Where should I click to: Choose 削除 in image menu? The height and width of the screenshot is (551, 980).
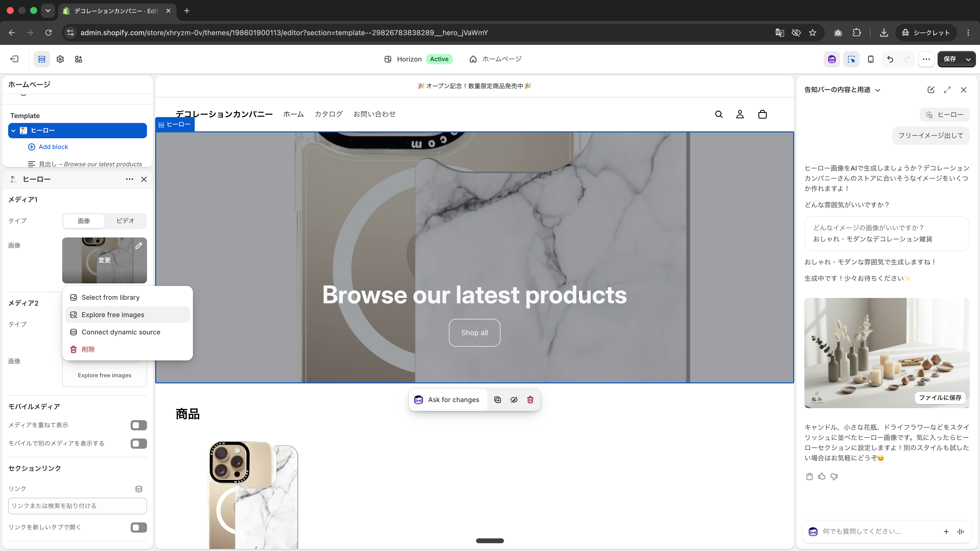(127, 349)
